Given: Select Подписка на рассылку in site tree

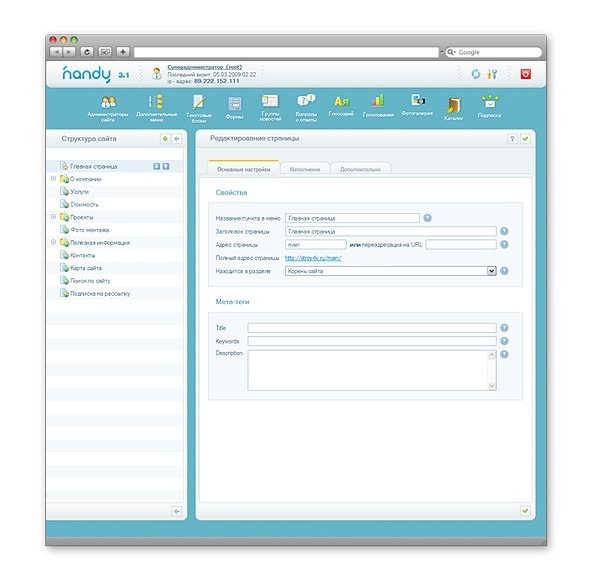Looking at the screenshot, I should [100, 294].
